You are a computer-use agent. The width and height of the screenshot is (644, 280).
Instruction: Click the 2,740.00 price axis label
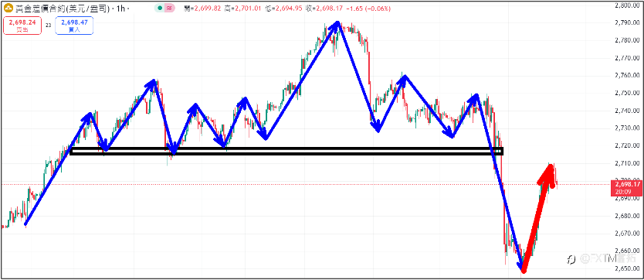point(627,111)
